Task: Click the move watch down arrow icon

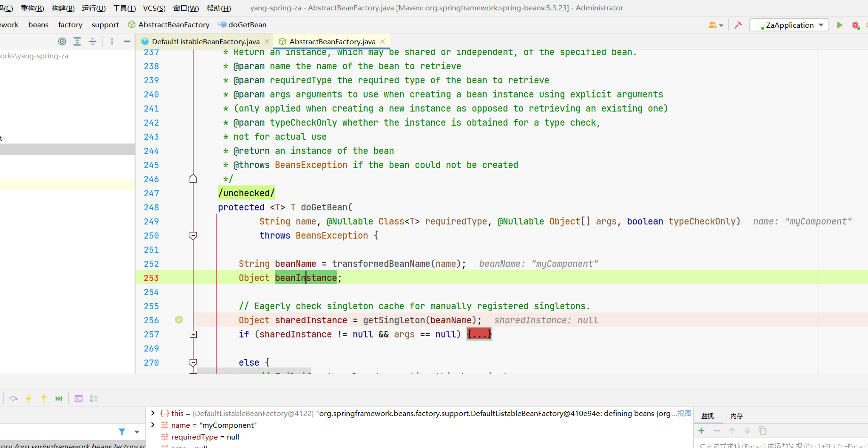Action: click(x=747, y=431)
